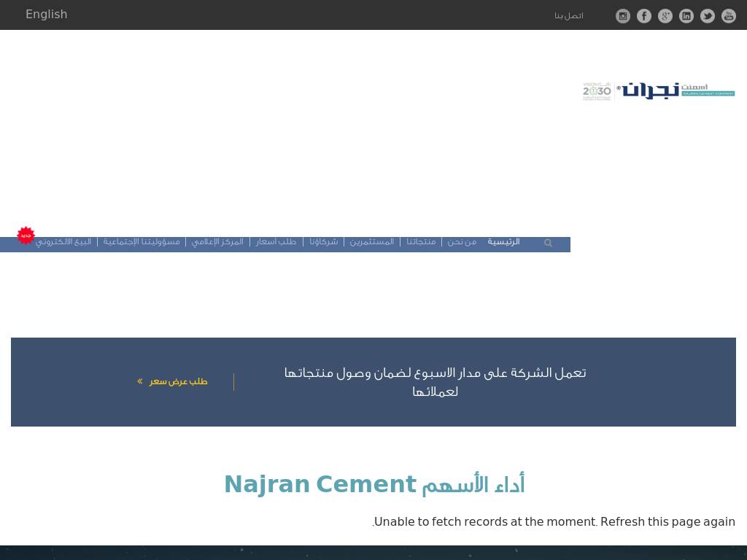Open the شركاؤنا partners menu item
This screenshot has height=560, width=747.
pos(324,242)
